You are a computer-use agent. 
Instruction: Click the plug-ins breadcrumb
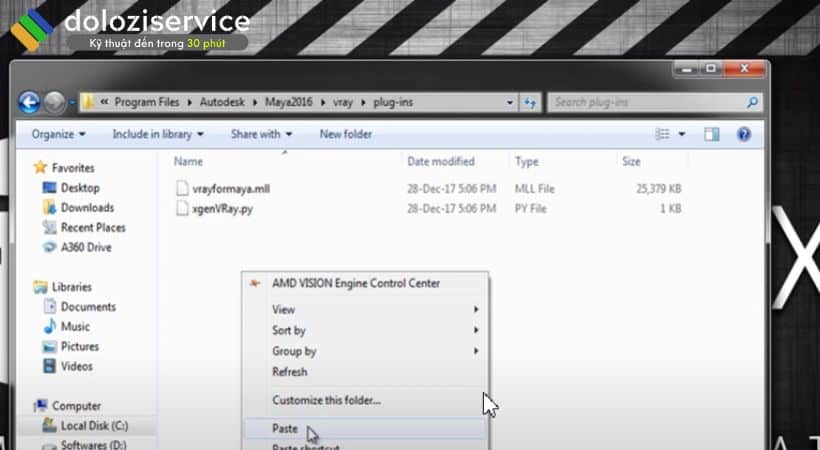(x=393, y=103)
